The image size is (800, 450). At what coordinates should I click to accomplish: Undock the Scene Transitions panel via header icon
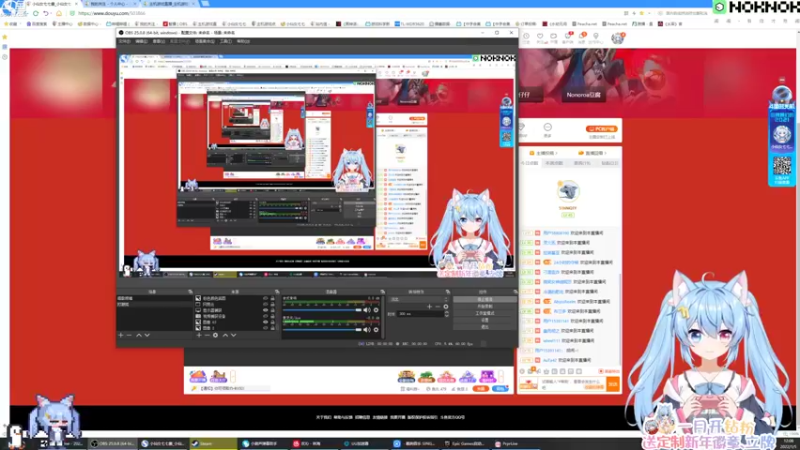coord(447,292)
